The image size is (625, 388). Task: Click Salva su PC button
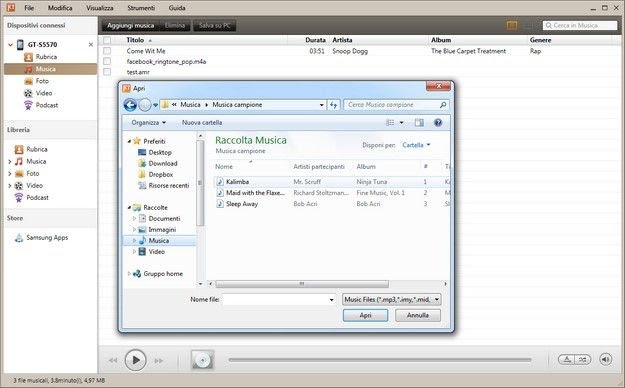(x=214, y=26)
